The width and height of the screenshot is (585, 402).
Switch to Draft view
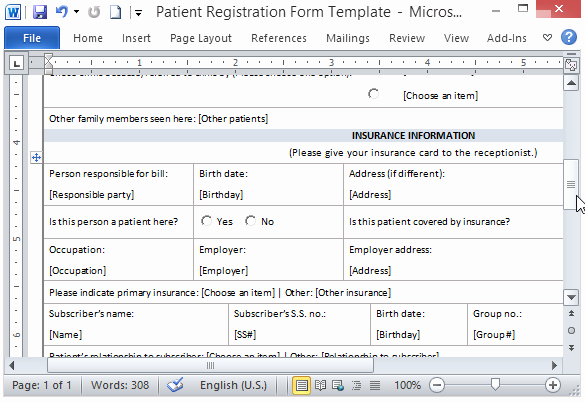pos(375,386)
